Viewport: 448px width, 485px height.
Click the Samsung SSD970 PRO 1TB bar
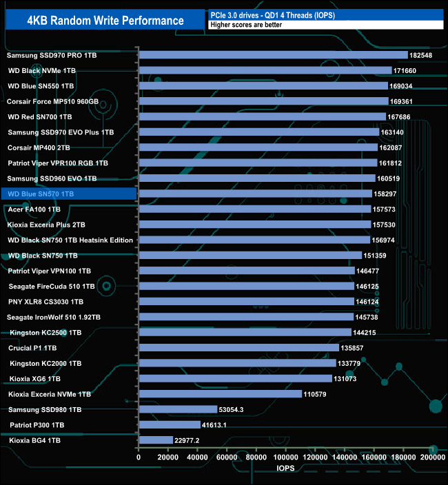274,55
